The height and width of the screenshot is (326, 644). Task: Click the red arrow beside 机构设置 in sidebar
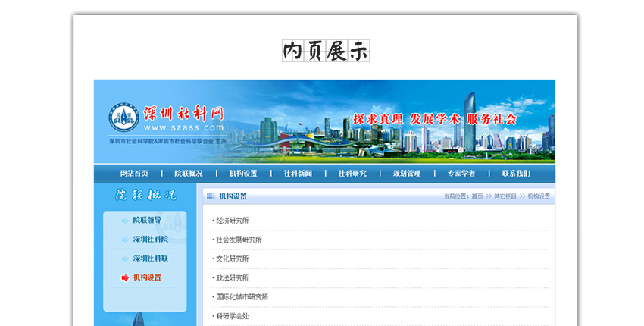pyautogui.click(x=125, y=277)
